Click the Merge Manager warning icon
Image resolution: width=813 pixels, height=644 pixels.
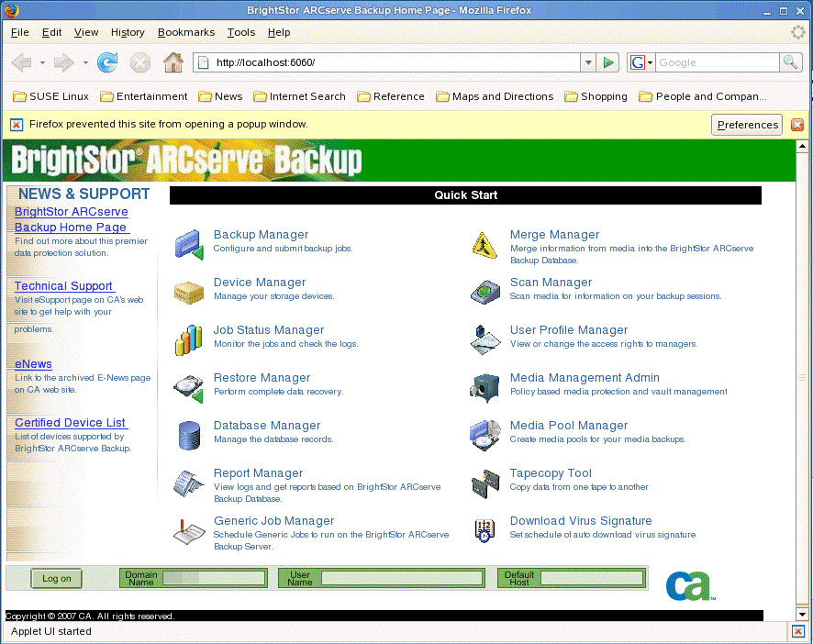point(484,245)
